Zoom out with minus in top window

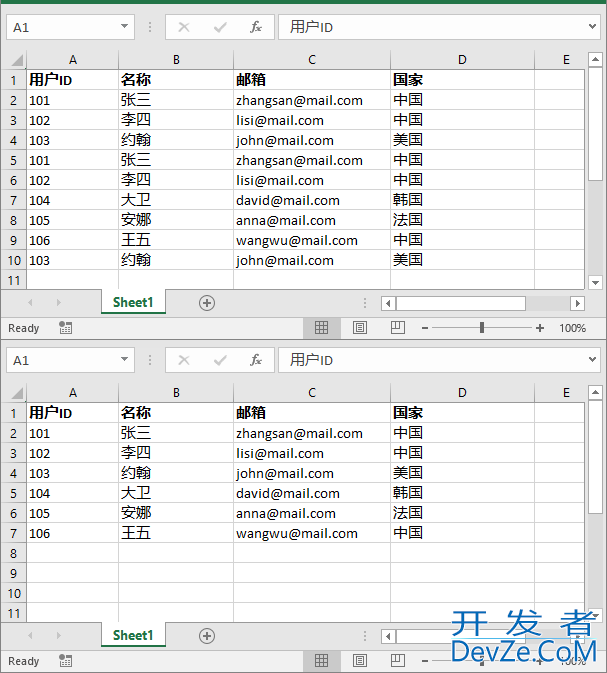[x=425, y=328]
